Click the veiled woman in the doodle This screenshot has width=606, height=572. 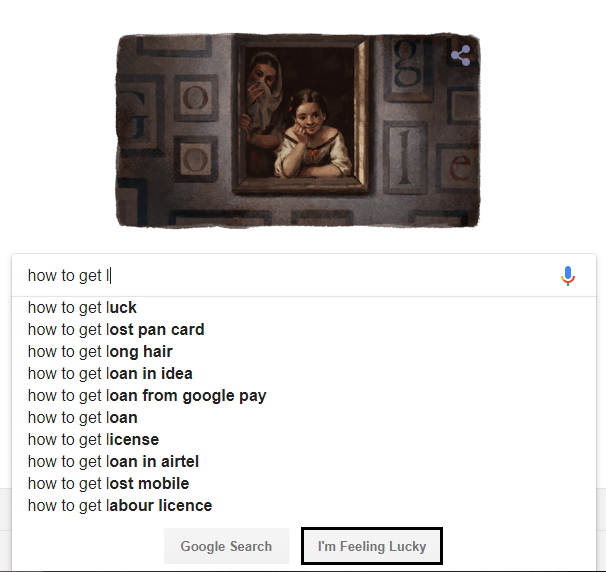pyautogui.click(x=262, y=95)
